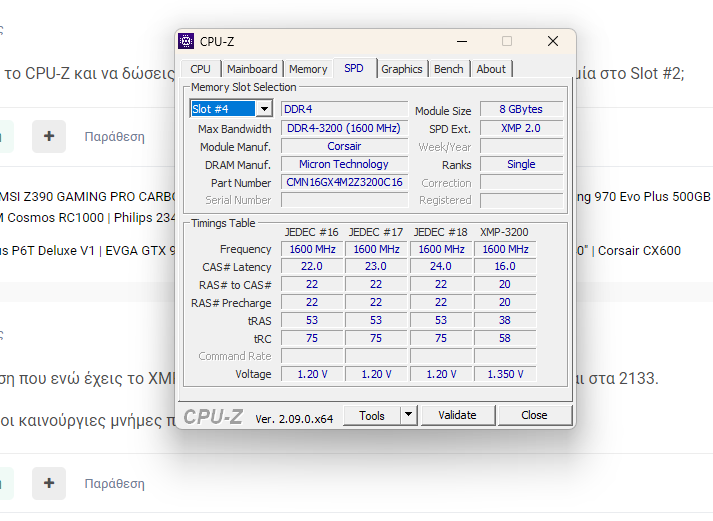Click the JEDEC #17 column header
Screen dimensions: 713x521
376,232
